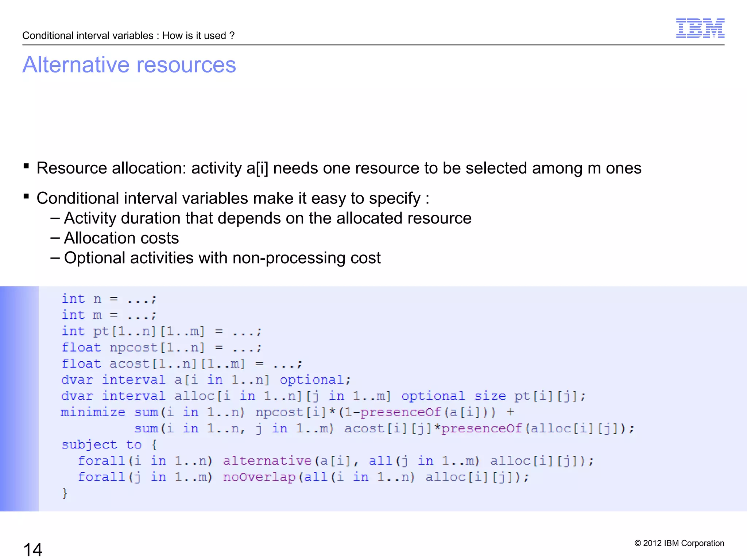Click the 'alternative(a[i], all(j in 1..m)' constraint line
Viewport: 747px width, 560px height.
(336, 460)
